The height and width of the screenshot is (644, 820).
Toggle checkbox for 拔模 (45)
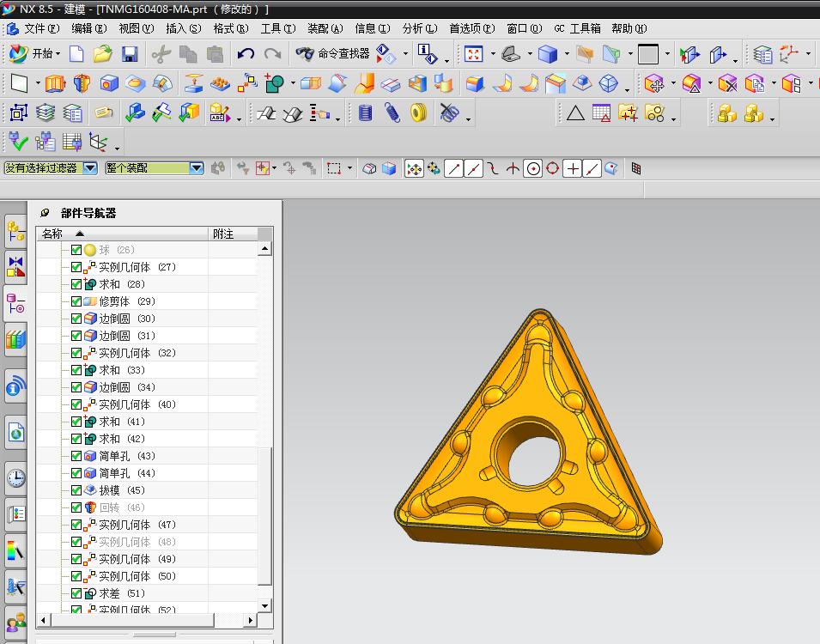(x=76, y=490)
